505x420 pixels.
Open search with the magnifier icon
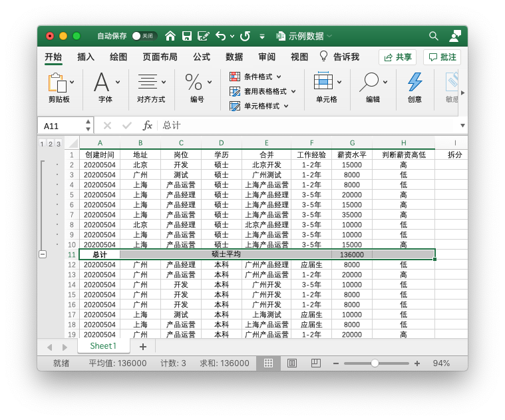(434, 36)
